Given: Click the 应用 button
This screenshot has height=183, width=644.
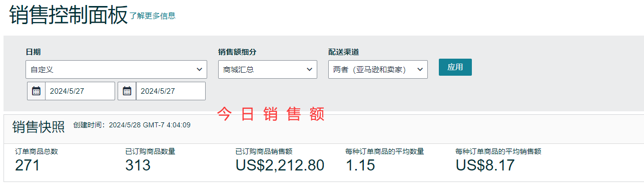Looking at the screenshot, I should 455,67.
